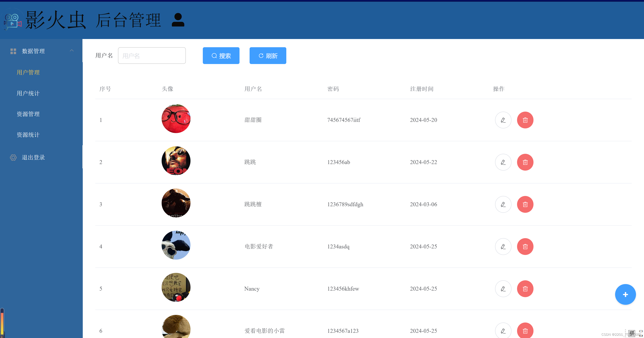Open 用户统计 menu item
The height and width of the screenshot is (338, 644).
pyautogui.click(x=28, y=93)
